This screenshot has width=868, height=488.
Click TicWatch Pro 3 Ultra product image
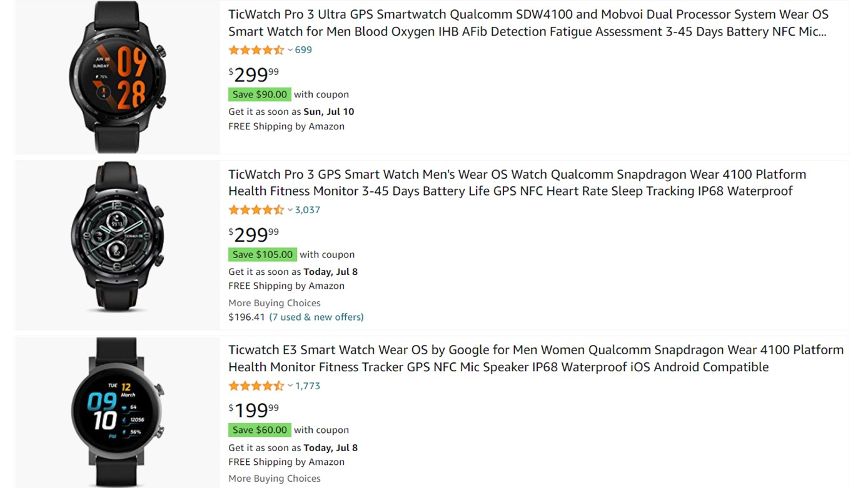coord(117,76)
